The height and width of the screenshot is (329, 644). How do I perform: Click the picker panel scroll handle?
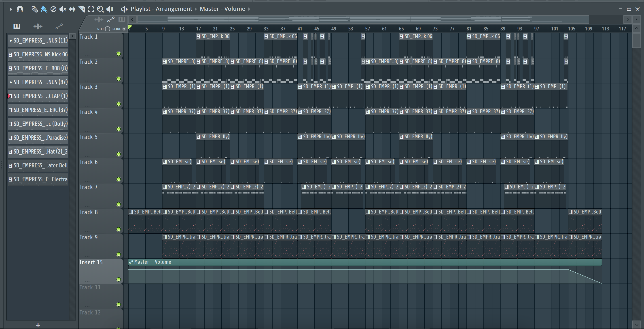[x=72, y=36]
